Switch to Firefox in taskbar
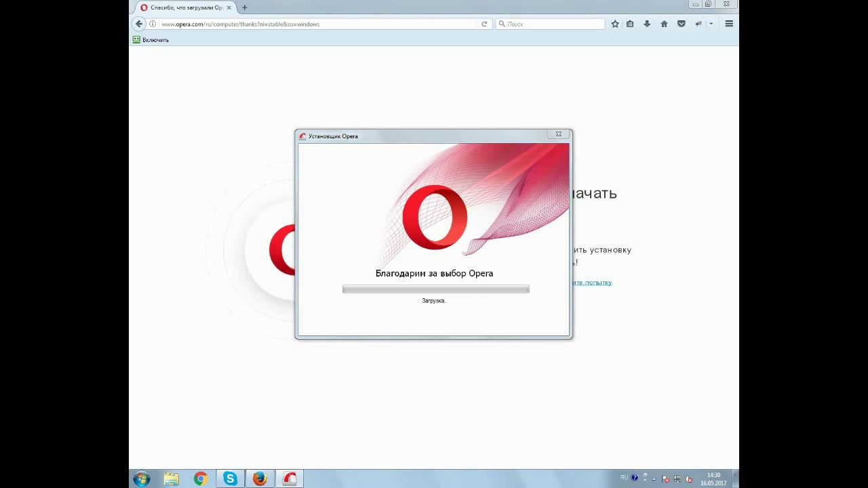 (x=260, y=479)
